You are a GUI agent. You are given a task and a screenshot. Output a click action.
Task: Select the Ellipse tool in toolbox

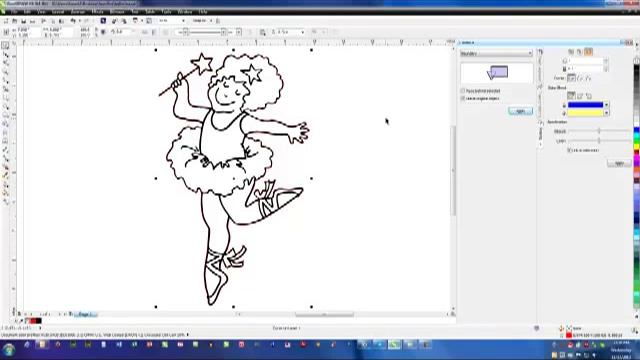[x=5, y=107]
